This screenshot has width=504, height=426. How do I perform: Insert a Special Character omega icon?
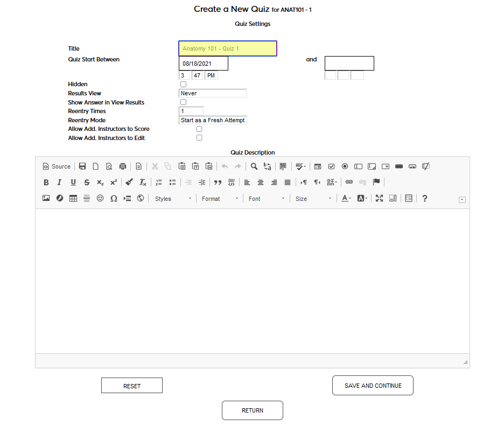click(x=114, y=198)
